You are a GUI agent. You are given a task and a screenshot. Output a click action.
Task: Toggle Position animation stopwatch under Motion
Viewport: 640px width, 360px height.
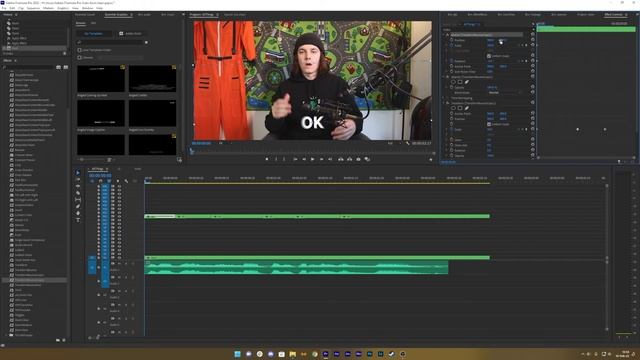click(x=451, y=40)
